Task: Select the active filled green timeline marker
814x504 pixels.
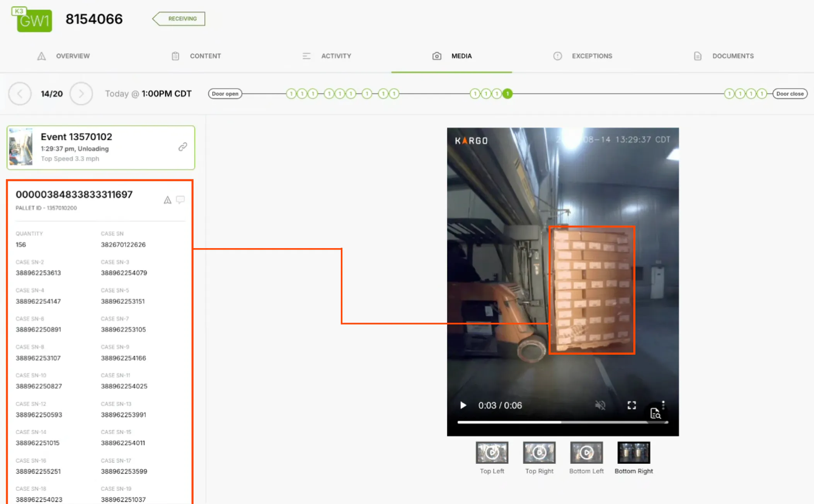Action: pyautogui.click(x=507, y=94)
